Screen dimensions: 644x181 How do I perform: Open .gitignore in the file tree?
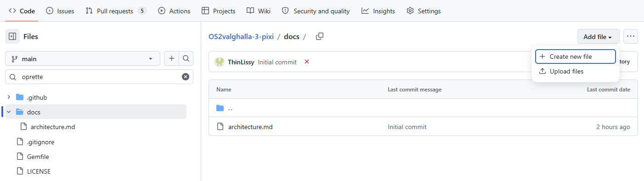40,142
